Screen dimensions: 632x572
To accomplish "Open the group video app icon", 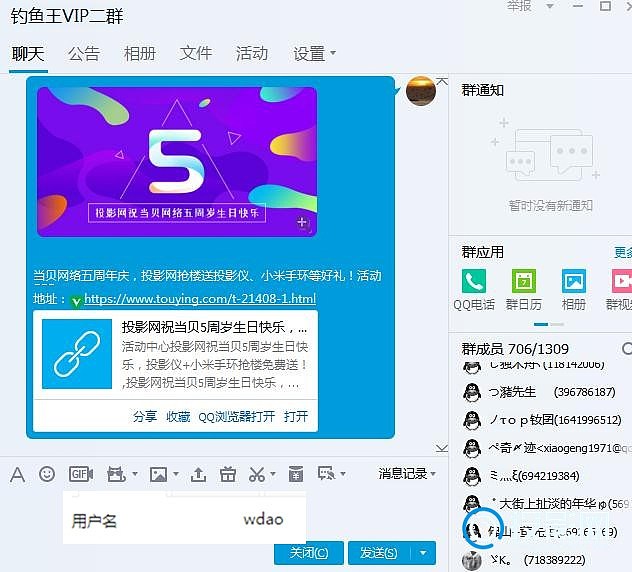I will click(622, 281).
